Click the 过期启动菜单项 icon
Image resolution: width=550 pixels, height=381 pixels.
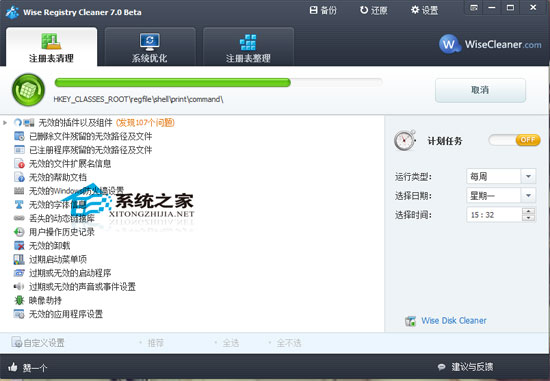pos(19,259)
